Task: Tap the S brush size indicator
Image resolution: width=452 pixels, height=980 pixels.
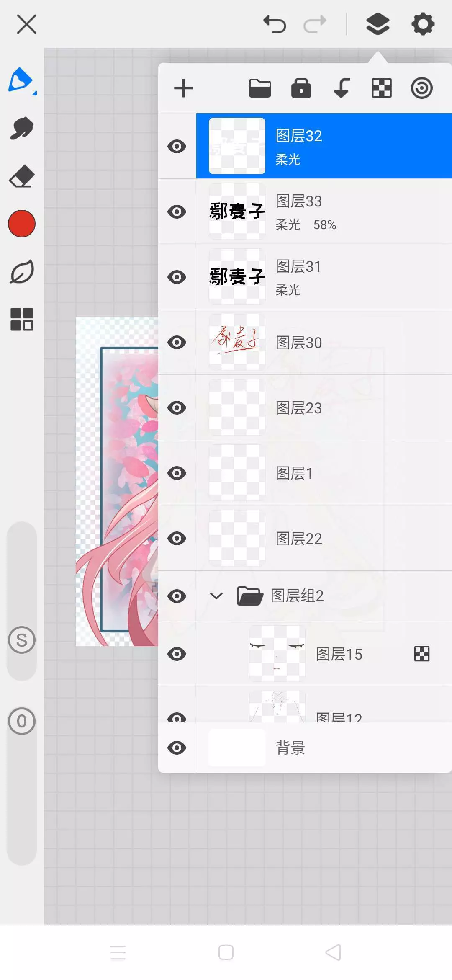Action: (x=22, y=640)
